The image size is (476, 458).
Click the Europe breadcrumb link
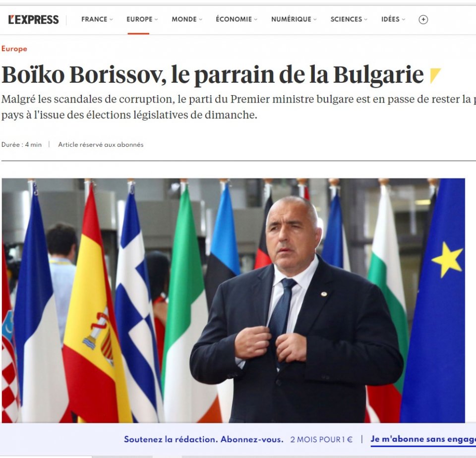[x=14, y=49]
